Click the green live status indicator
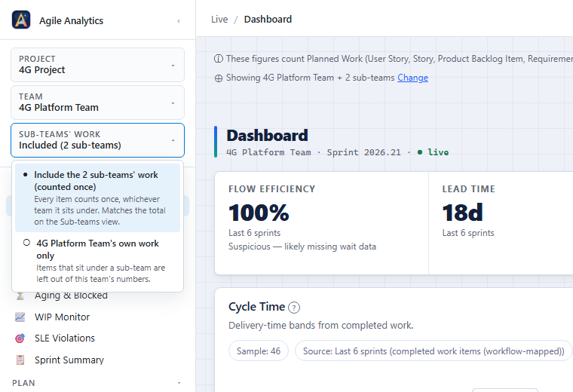 (x=434, y=152)
